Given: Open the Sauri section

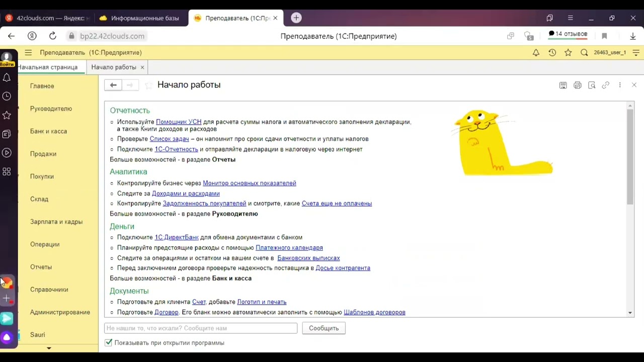Looking at the screenshot, I should [x=37, y=335].
